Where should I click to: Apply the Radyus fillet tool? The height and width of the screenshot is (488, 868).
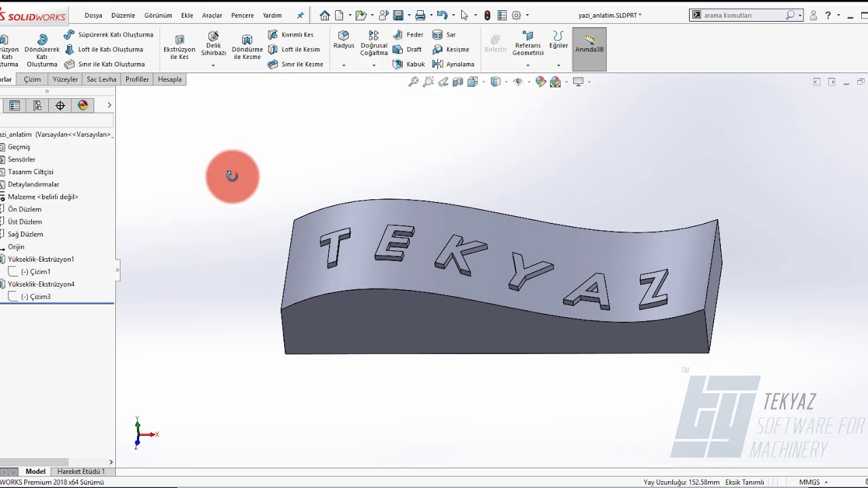[344, 40]
